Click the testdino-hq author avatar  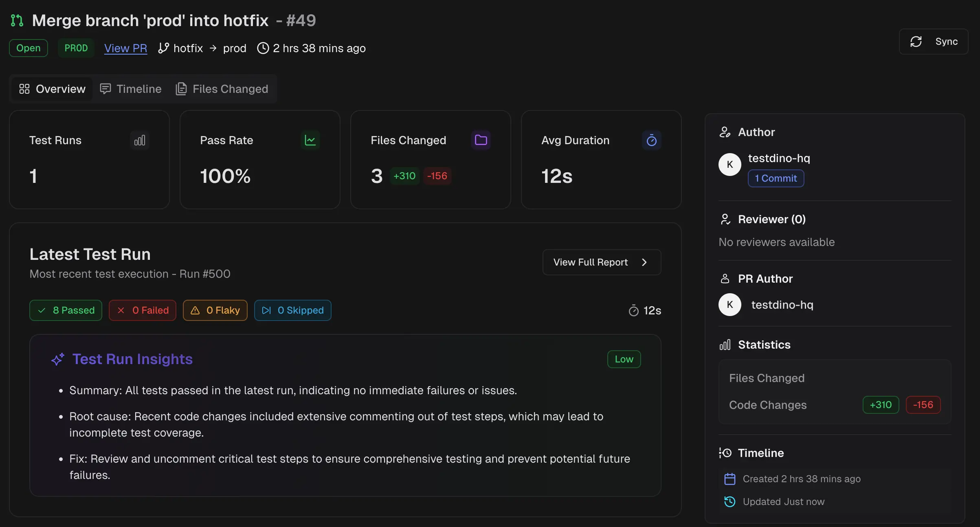pos(729,164)
